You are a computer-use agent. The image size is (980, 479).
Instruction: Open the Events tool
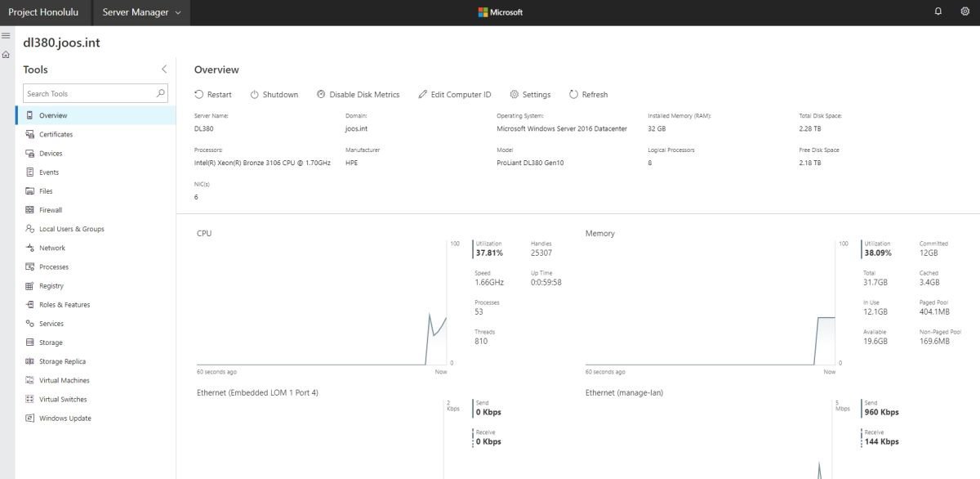pos(47,172)
